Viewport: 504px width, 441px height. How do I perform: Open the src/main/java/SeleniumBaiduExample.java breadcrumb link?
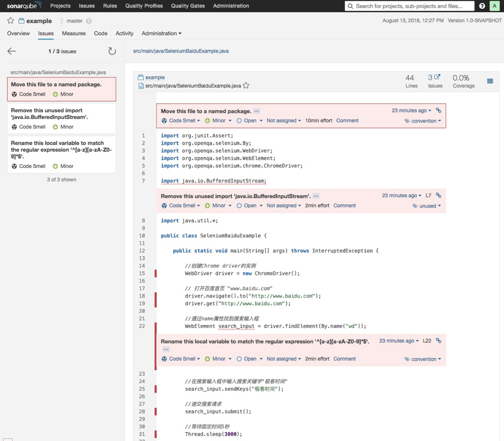180,51
